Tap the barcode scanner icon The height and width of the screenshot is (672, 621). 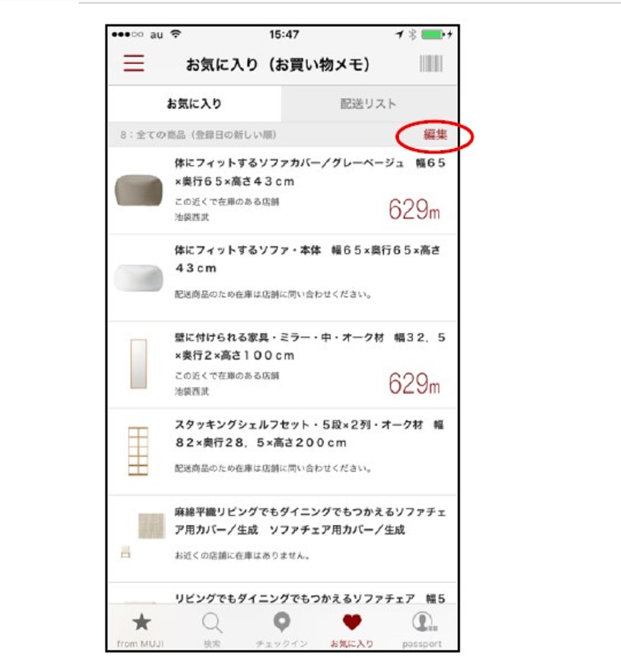431,63
